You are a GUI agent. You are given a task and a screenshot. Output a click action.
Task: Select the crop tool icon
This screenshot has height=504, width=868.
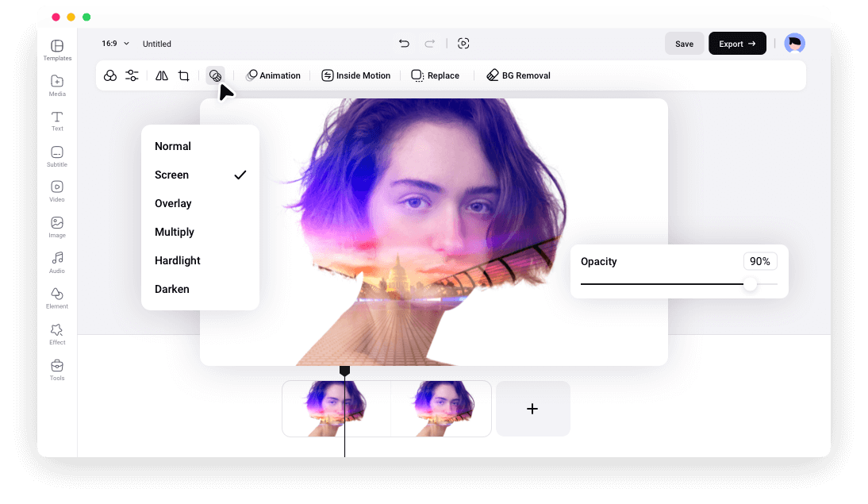184,75
